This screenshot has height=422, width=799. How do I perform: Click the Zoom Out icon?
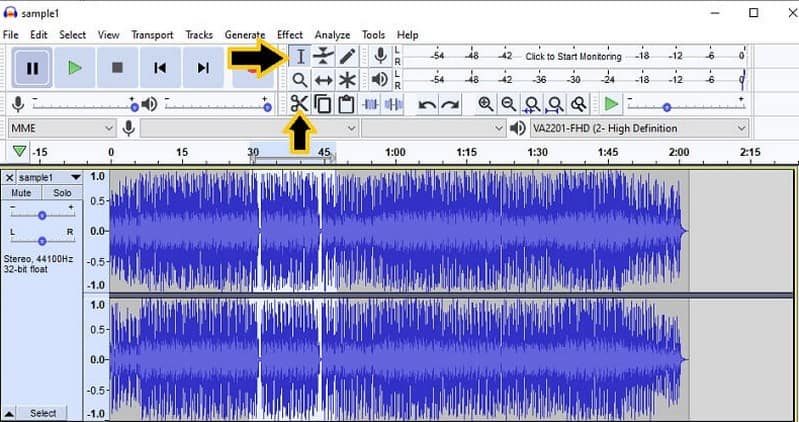(509, 104)
